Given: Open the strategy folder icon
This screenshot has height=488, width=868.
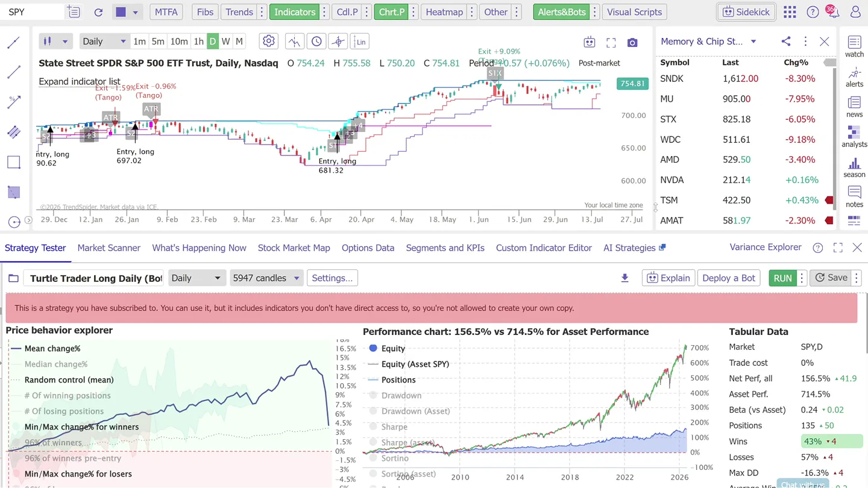Looking at the screenshot, I should click(13, 278).
